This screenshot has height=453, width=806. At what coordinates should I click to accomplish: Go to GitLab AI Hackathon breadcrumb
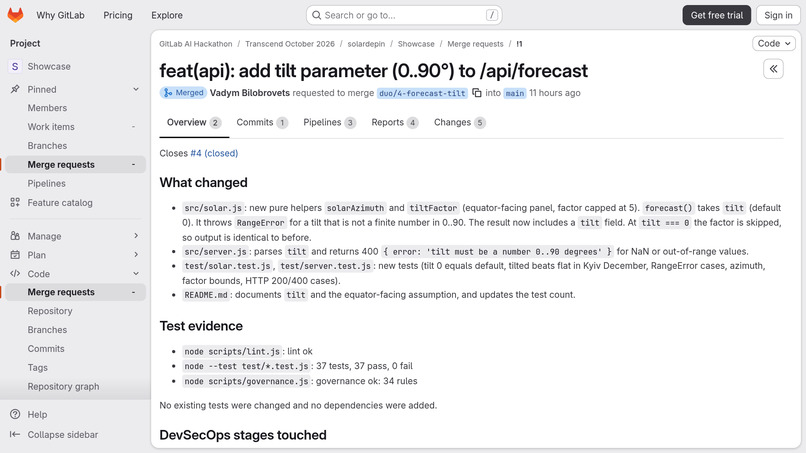click(x=196, y=44)
